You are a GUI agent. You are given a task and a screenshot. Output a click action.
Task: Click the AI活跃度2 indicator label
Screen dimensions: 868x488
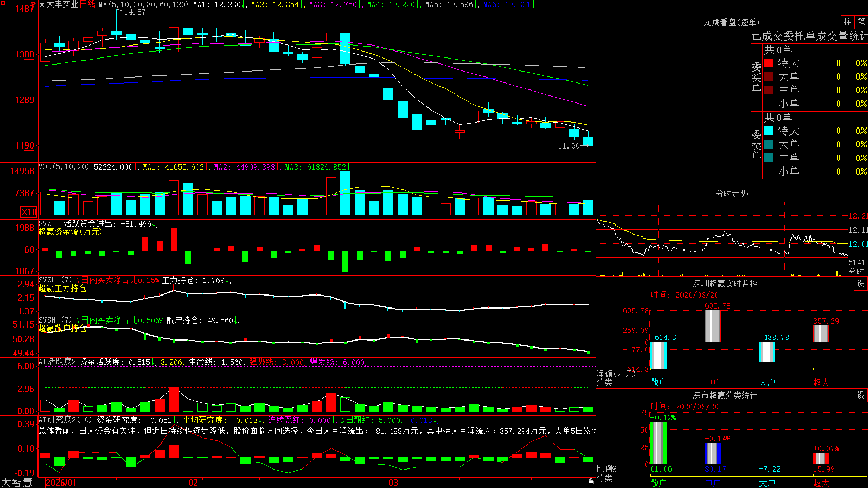click(57, 362)
